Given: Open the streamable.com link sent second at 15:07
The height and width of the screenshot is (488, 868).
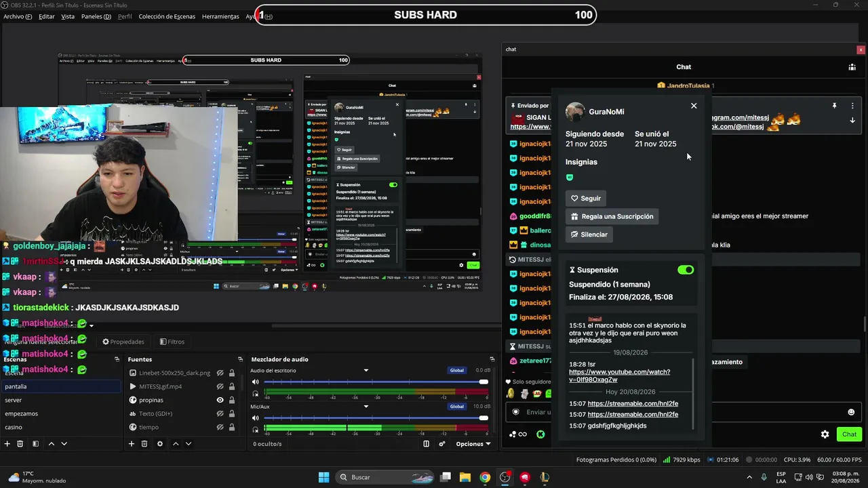Looking at the screenshot, I should tap(633, 414).
